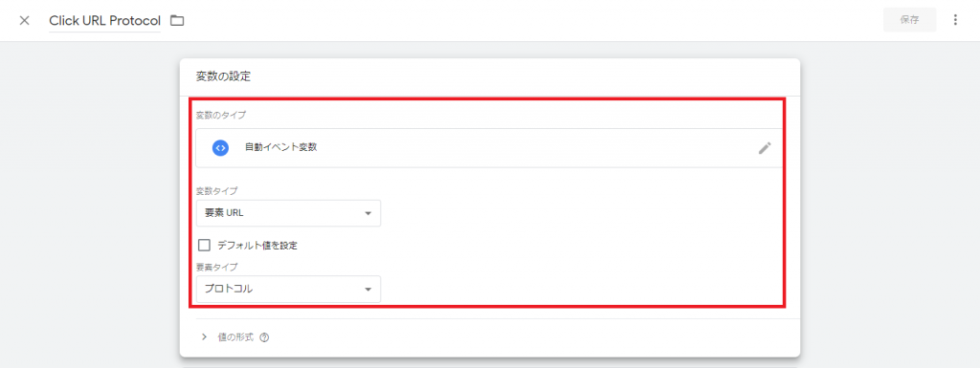Open the three-dot more options menu
The image size is (980, 368).
click(954, 20)
